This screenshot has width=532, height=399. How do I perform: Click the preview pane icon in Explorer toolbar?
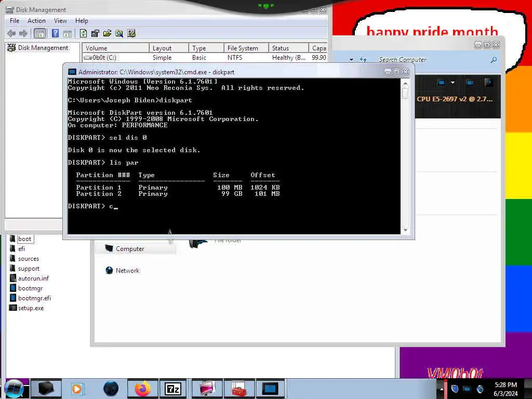470,83
